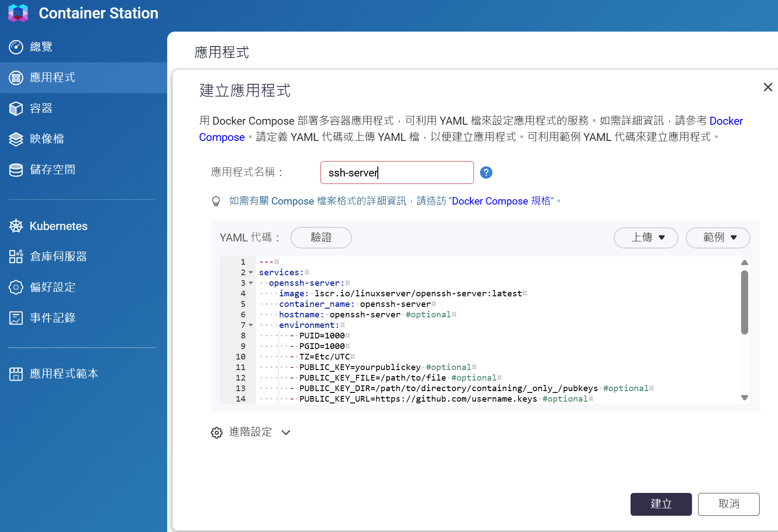
Task: Open the 範例 examples dropdown
Action: 717,237
